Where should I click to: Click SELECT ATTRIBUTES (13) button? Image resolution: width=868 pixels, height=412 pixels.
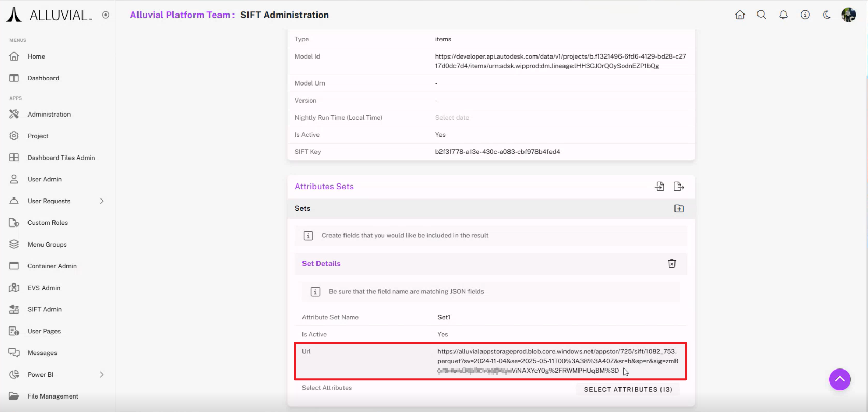tap(628, 389)
